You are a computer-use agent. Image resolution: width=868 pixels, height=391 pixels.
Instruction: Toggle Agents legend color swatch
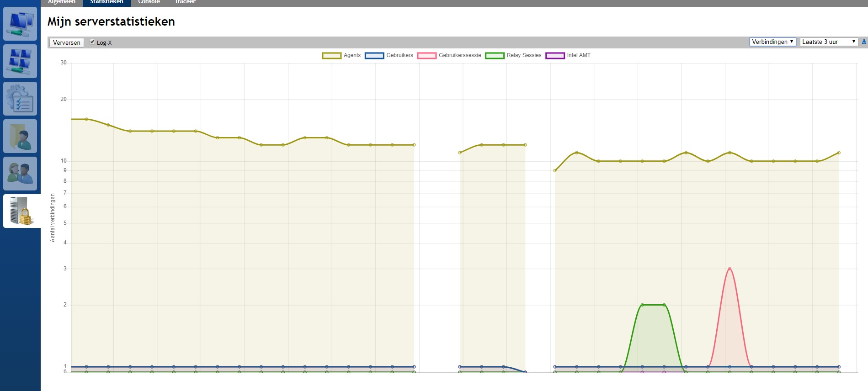tap(332, 56)
